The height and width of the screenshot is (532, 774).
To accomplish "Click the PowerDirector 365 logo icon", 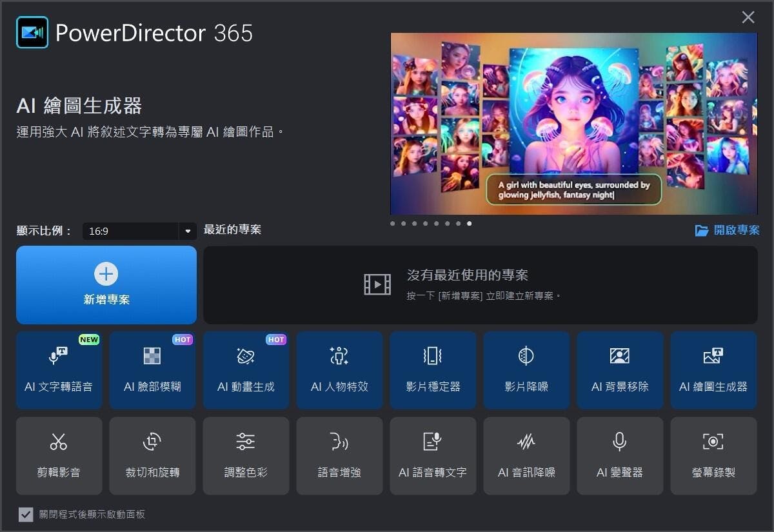I will pos(32,32).
